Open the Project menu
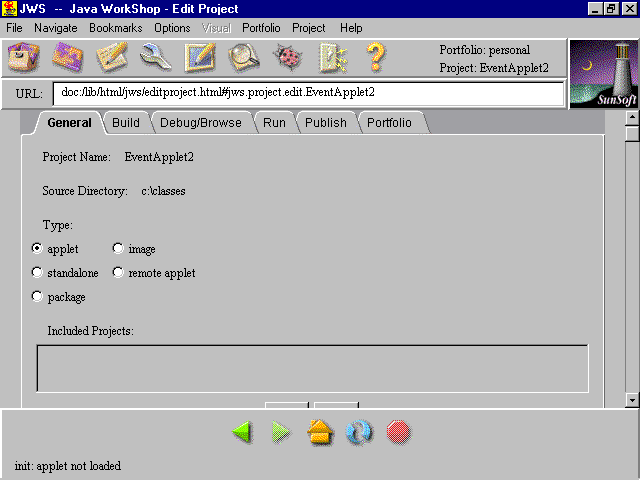The height and width of the screenshot is (480, 640). click(309, 28)
